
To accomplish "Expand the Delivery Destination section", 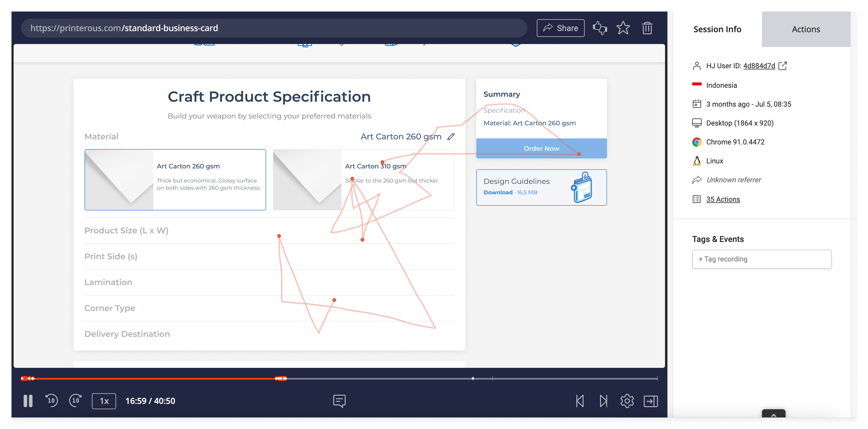I will pos(269,334).
